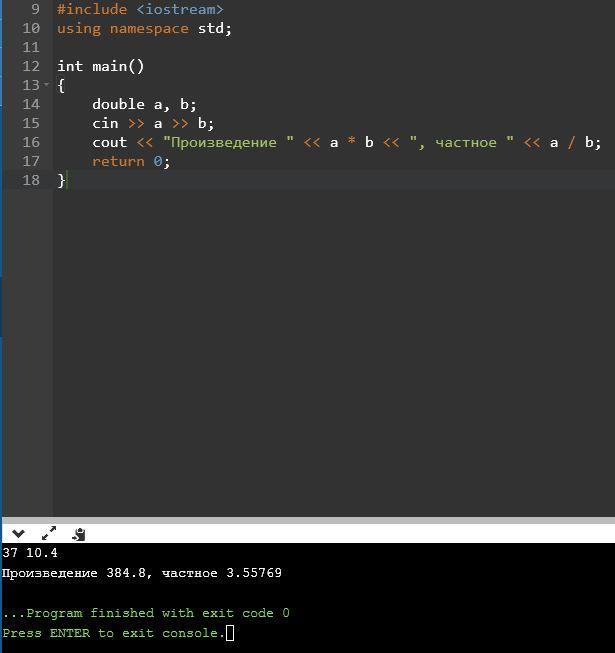The width and height of the screenshot is (615, 653).
Task: Expand the console to fullscreen
Action: tap(49, 533)
